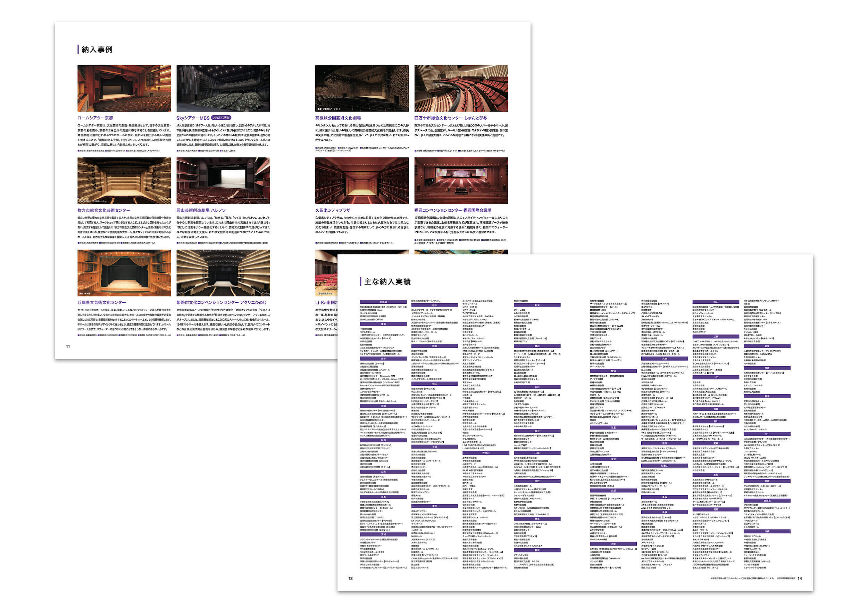Click the 久留米シティプラザ hall photo
868x614 pixels.
click(362, 181)
